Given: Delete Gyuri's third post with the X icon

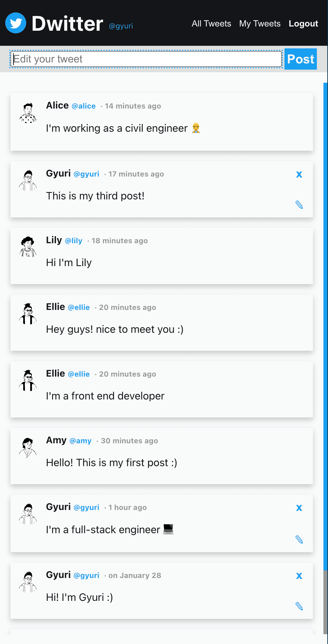Looking at the screenshot, I should 299,174.
